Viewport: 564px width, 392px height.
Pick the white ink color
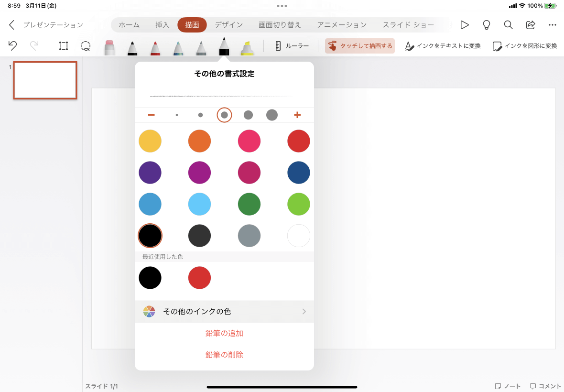point(299,236)
